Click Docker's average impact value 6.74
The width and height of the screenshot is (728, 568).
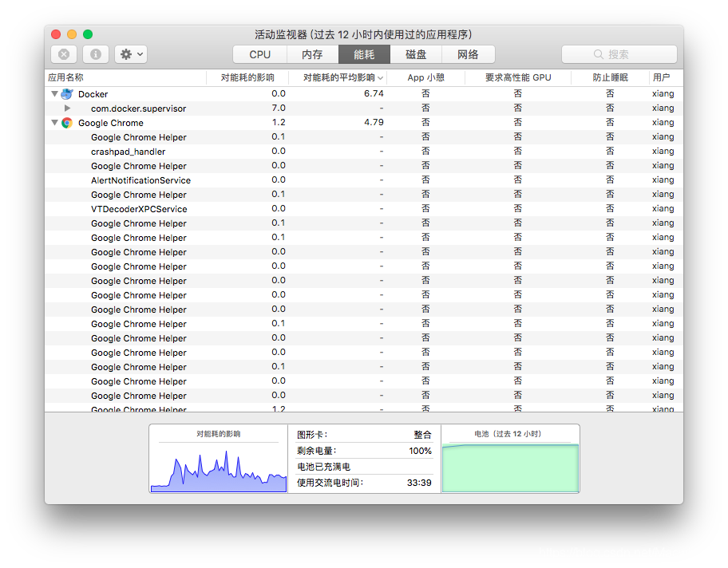coord(374,94)
